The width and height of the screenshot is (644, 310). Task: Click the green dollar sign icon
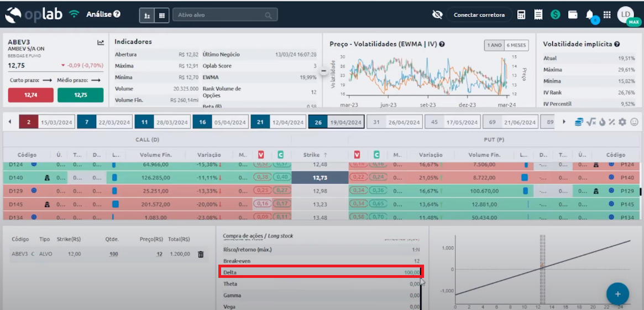[x=555, y=15]
